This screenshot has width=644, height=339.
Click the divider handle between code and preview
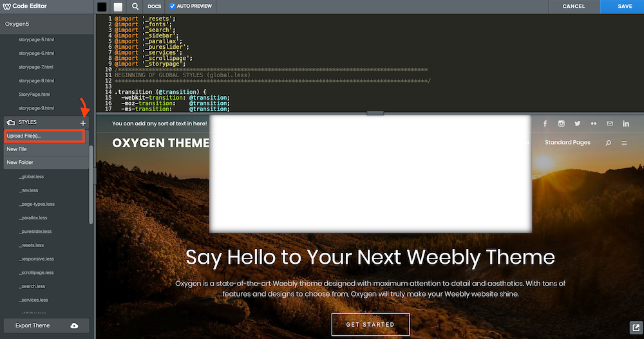(375, 113)
